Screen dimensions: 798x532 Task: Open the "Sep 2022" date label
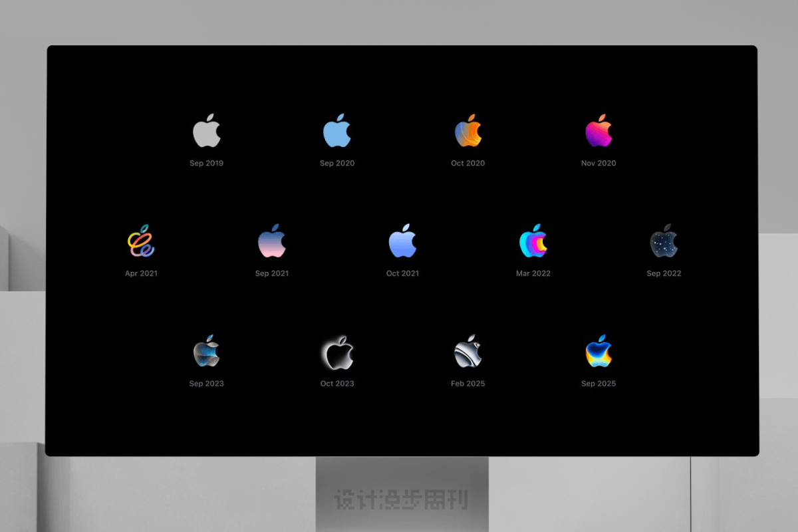pyautogui.click(x=664, y=273)
